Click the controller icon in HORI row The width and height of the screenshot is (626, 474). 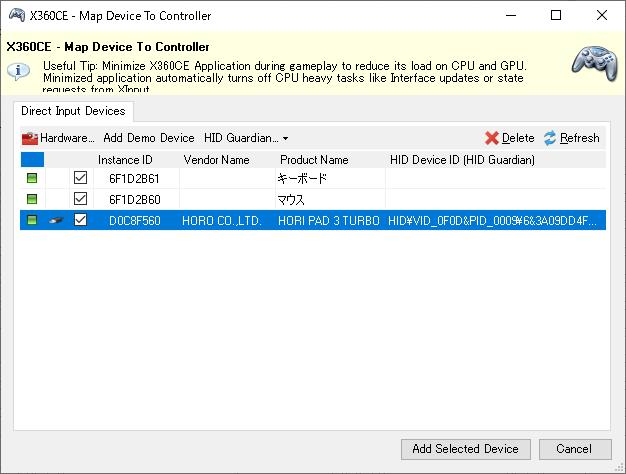(57, 220)
